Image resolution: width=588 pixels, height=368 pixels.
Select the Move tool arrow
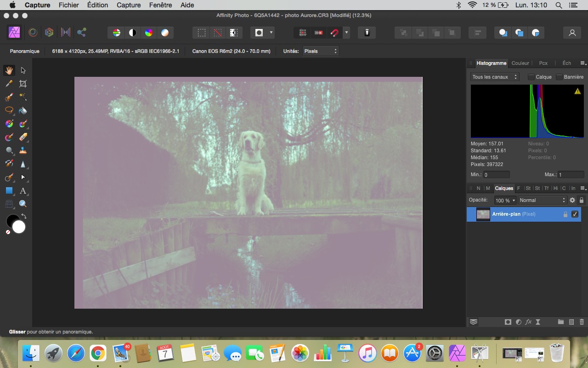point(23,70)
